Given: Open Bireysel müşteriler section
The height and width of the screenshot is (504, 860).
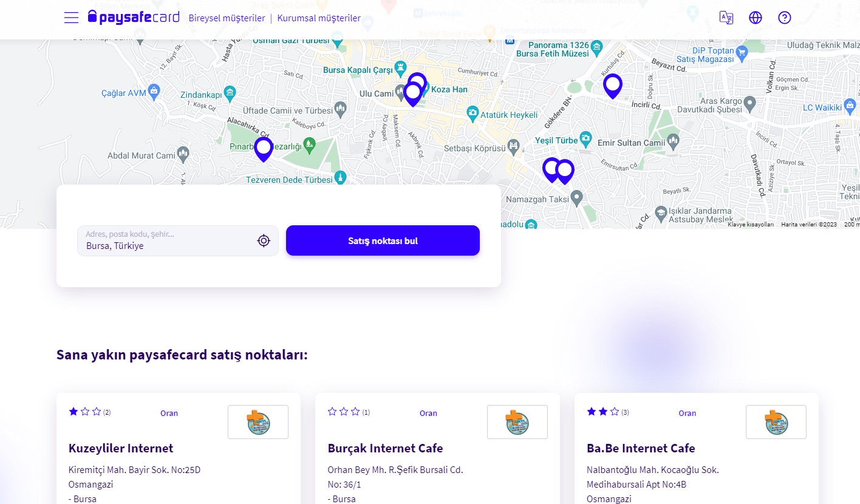Looking at the screenshot, I should [x=227, y=18].
